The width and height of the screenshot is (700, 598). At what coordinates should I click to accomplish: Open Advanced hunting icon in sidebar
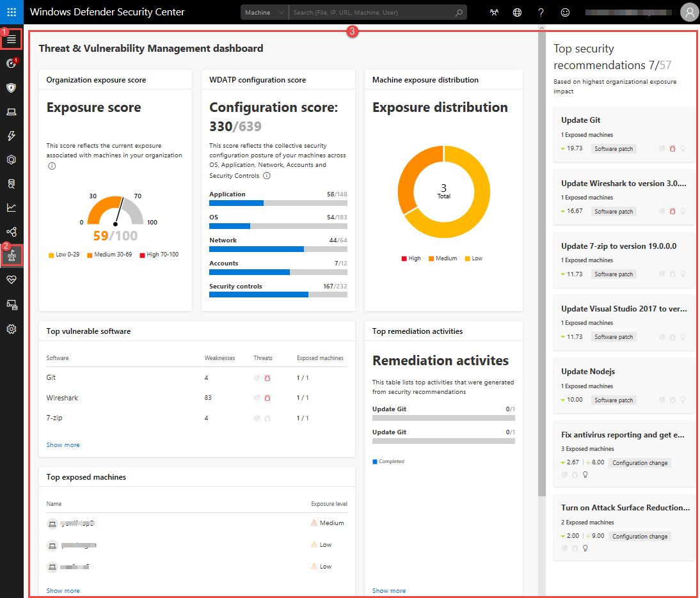point(12,184)
